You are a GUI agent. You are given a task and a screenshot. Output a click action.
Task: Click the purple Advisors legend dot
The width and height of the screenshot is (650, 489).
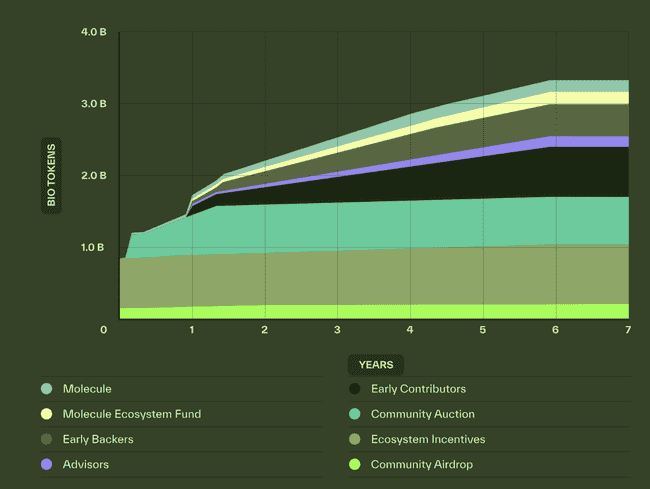click(x=46, y=464)
